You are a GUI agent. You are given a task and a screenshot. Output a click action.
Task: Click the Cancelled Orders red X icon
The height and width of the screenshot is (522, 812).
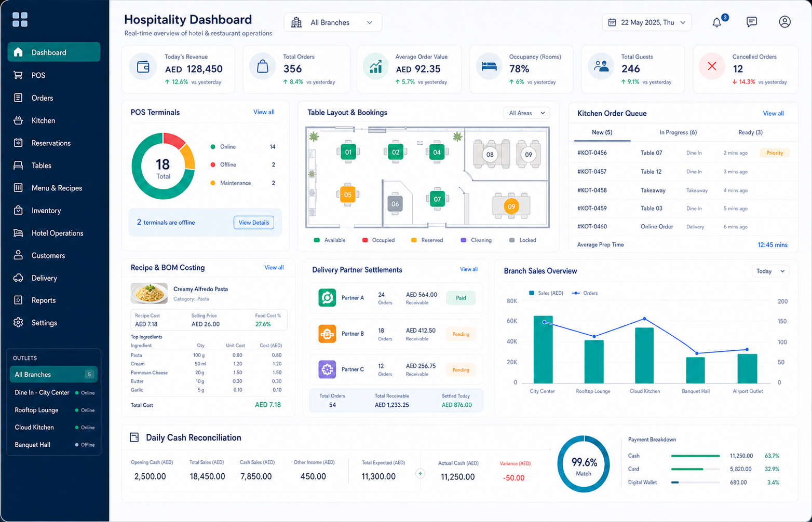pyautogui.click(x=712, y=66)
